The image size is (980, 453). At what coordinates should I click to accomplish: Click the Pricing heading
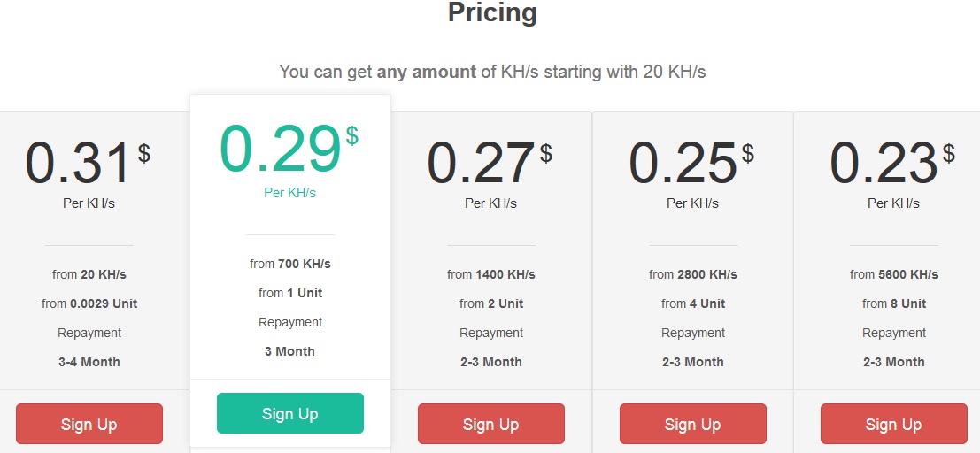[x=492, y=12]
